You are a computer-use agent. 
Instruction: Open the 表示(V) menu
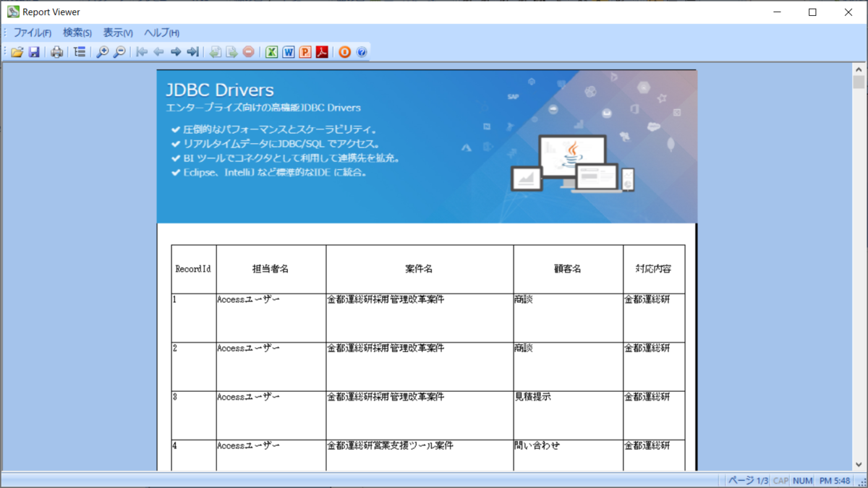point(118,33)
